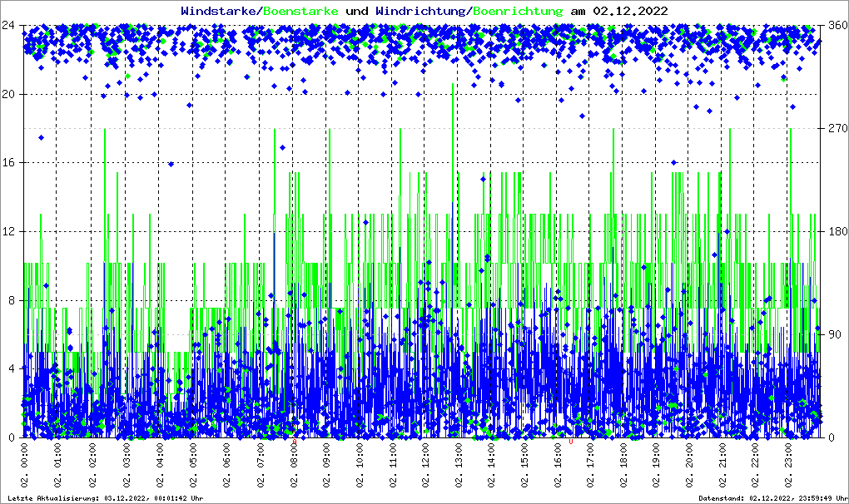Click the 180 label on right axis
The image size is (849, 504).
[x=837, y=231]
